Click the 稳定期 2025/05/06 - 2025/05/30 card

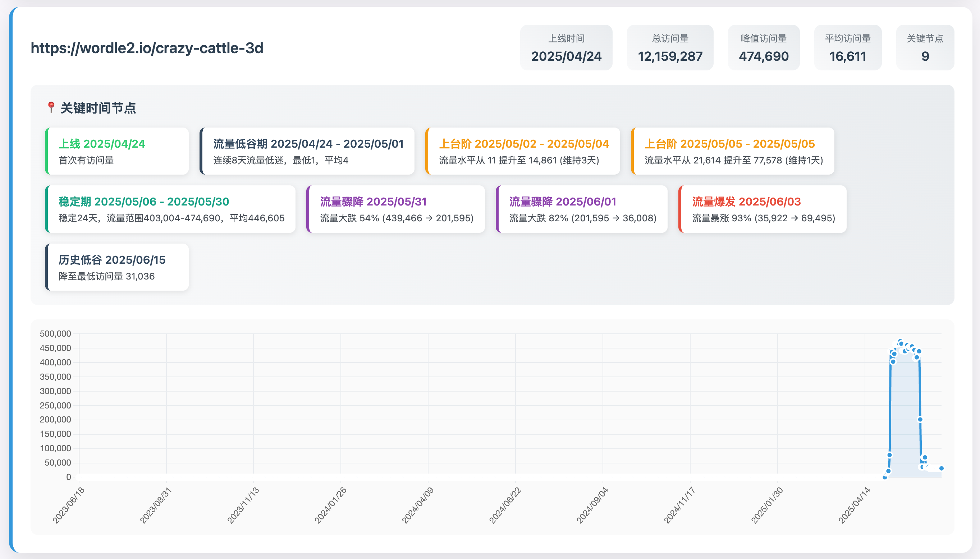(x=170, y=209)
